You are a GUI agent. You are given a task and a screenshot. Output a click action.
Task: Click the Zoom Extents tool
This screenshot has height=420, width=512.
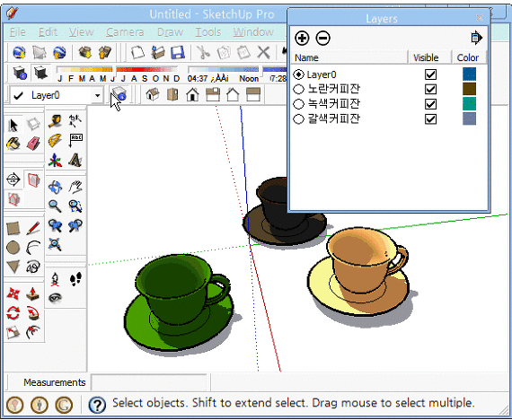[55, 244]
